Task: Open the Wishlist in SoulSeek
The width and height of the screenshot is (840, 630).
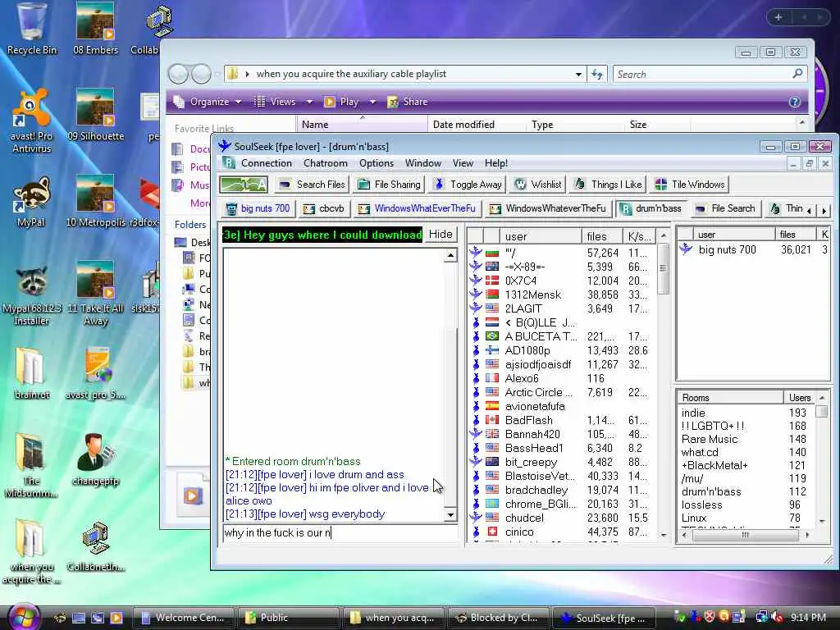Action: [538, 185]
